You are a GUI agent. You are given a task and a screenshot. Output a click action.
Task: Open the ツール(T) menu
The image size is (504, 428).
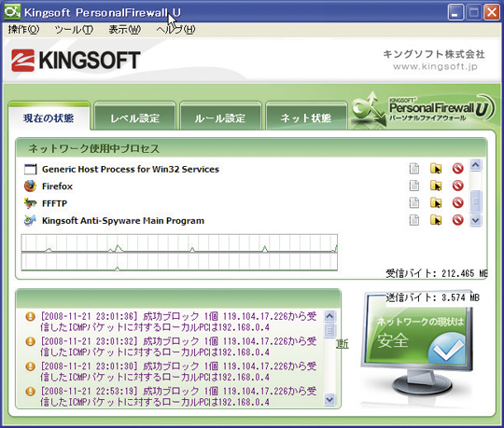(x=74, y=30)
